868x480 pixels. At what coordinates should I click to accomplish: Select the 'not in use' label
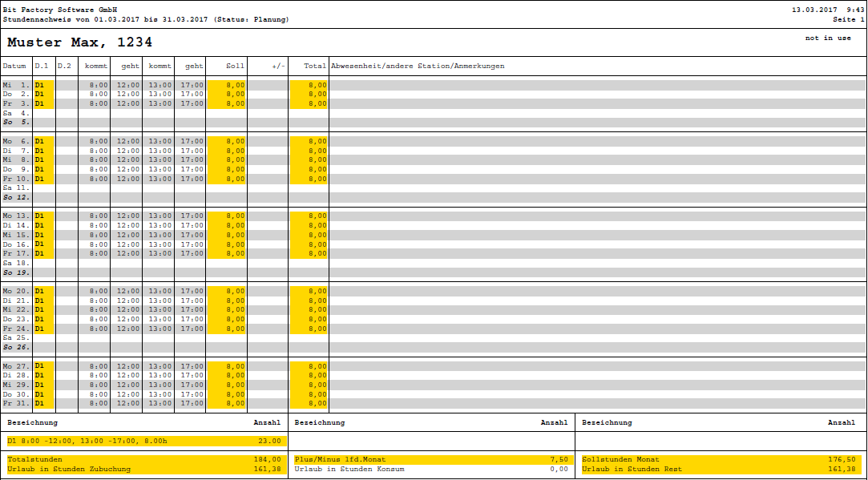pyautogui.click(x=828, y=38)
